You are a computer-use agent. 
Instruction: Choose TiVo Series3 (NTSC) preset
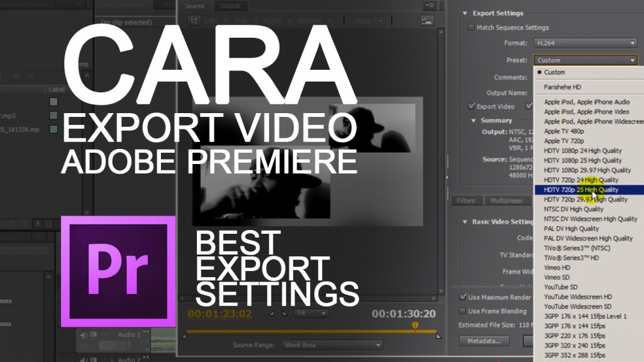pyautogui.click(x=589, y=248)
